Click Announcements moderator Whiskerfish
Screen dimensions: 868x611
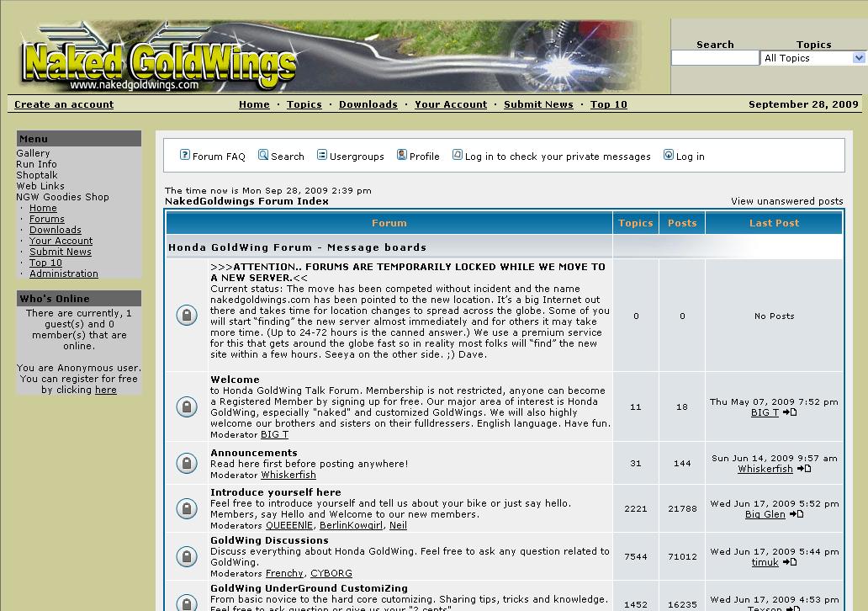[x=288, y=475]
